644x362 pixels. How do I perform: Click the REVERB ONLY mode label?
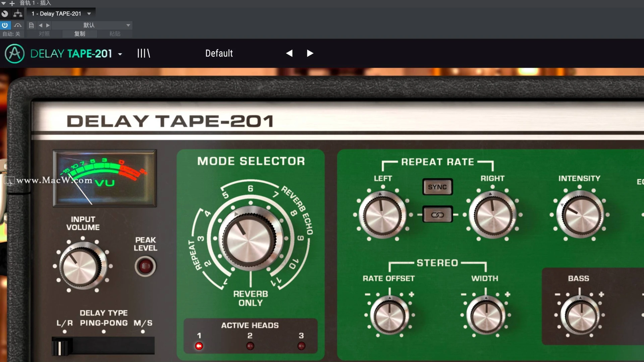click(x=251, y=298)
